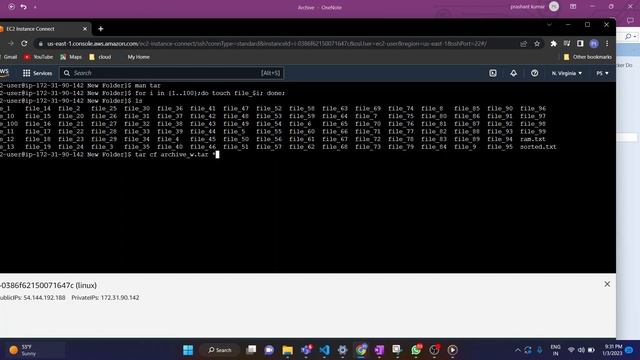Toggle OneNote ribbon display options
This screenshot has width=640, height=360.
[x=573, y=7]
